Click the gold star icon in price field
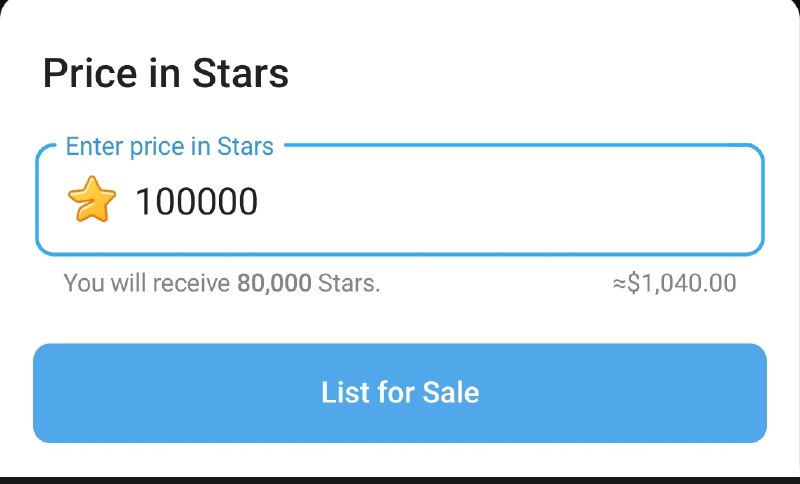 tap(92, 199)
